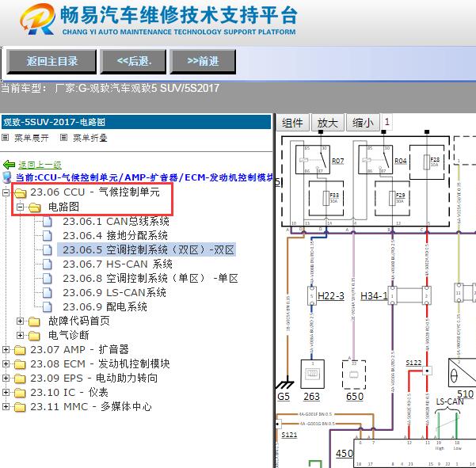This screenshot has width=476, height=468.
Task: Open 23.06.8 空调控制系统（单区）
Action: [150, 278]
